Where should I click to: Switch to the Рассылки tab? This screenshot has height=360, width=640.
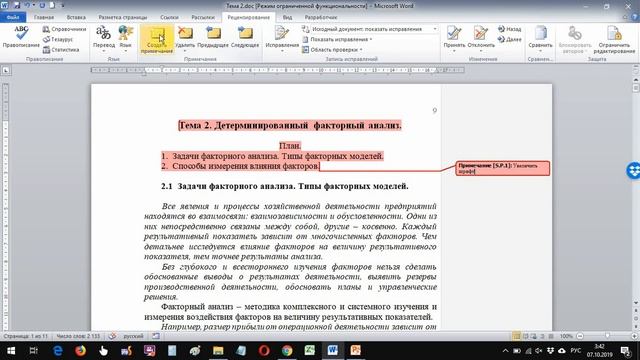(203, 17)
